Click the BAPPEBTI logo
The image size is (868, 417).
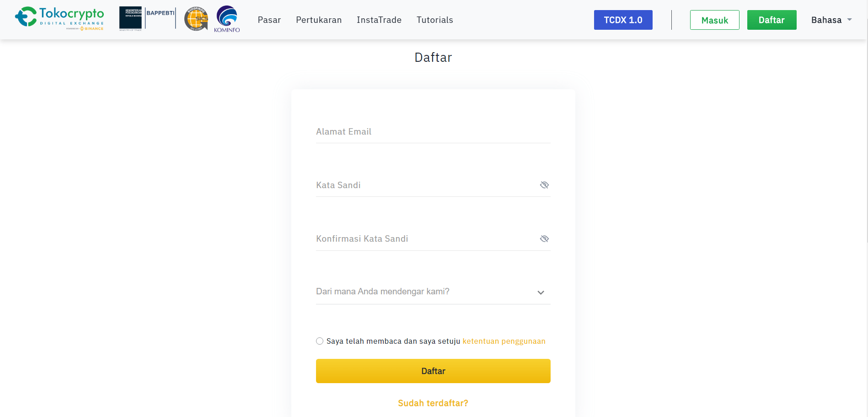pyautogui.click(x=160, y=17)
